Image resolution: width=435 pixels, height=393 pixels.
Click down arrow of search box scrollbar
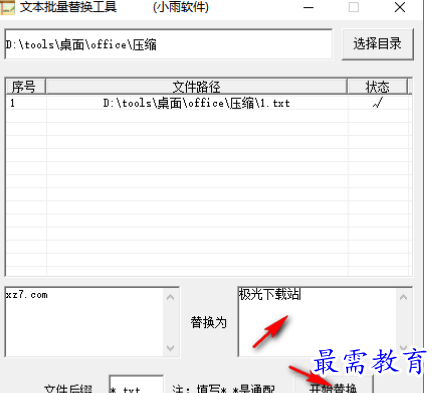(x=171, y=348)
